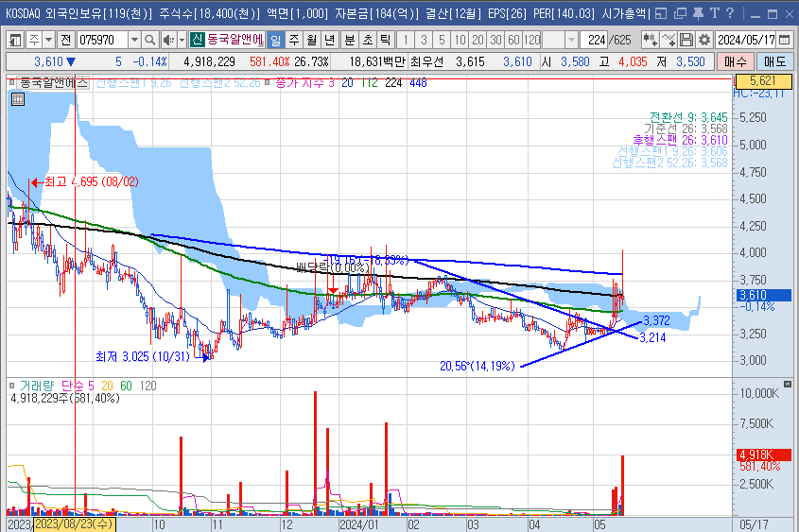Click the trendline value 3,372
Screen dimensions: 799x532
pos(656,320)
